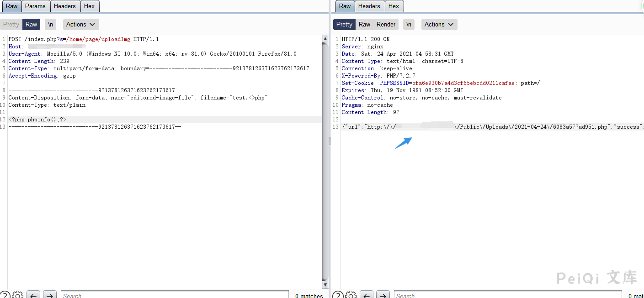Open the response Headers tab
Image resolution: width=644 pixels, height=298 pixels.
pyautogui.click(x=369, y=6)
